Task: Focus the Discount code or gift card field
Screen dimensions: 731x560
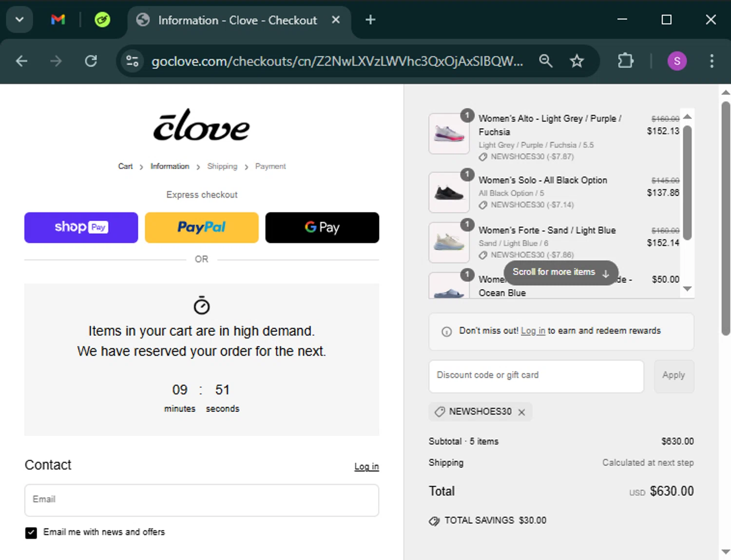Action: click(536, 376)
